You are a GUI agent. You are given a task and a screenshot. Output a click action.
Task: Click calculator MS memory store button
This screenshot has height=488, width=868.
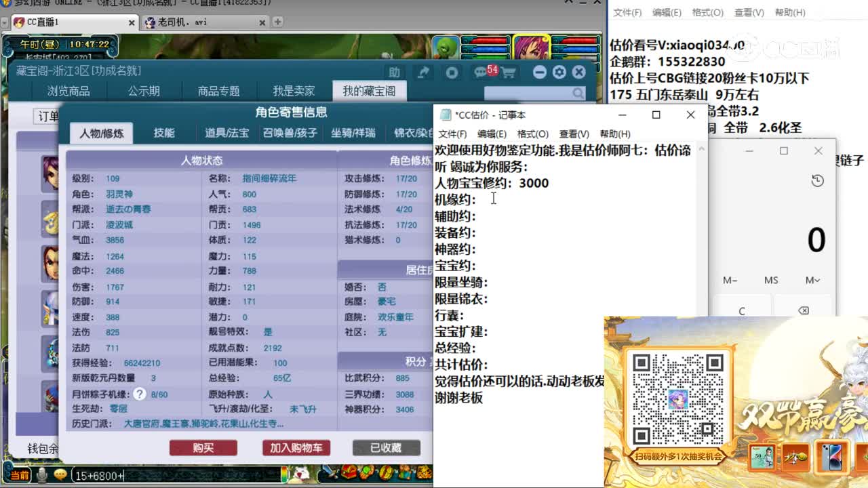771,280
